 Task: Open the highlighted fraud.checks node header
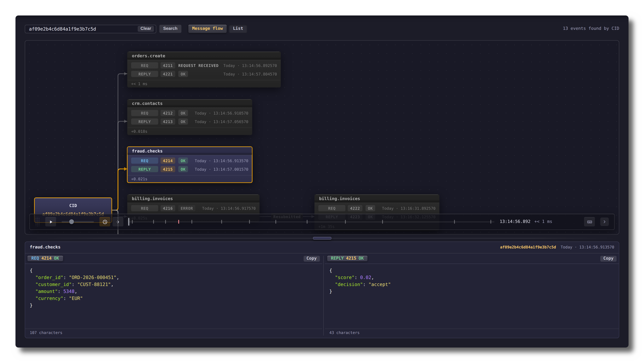point(190,151)
